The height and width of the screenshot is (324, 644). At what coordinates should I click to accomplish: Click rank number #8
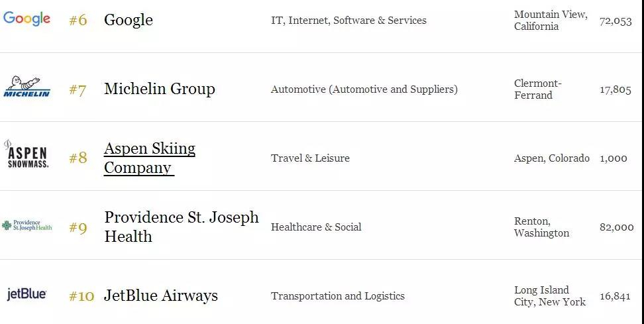tap(78, 158)
